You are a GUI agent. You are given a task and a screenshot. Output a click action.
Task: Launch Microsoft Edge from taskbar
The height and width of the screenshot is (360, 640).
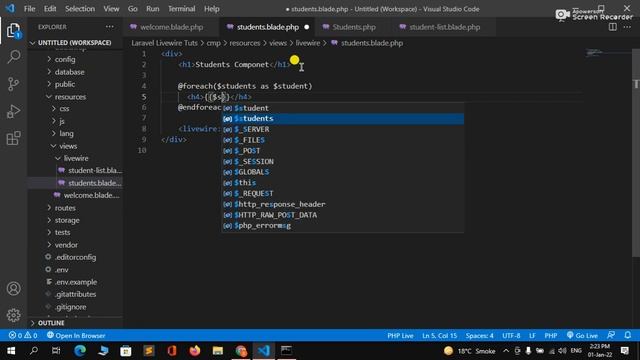[x=80, y=351]
